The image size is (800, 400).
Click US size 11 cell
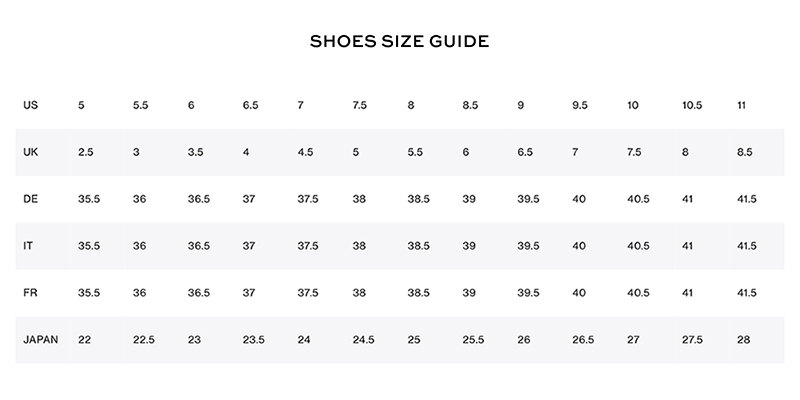[741, 105]
